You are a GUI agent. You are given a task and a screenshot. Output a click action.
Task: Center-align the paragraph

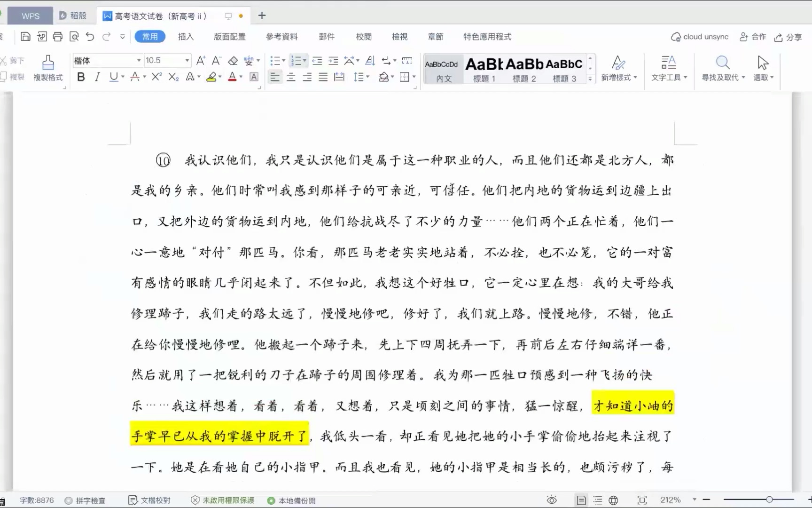(x=291, y=77)
